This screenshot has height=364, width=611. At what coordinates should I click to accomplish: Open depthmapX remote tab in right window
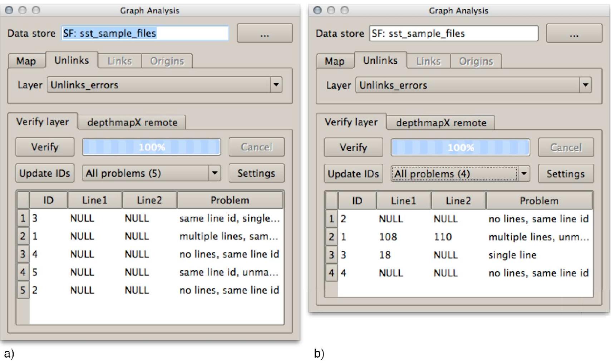point(441,123)
